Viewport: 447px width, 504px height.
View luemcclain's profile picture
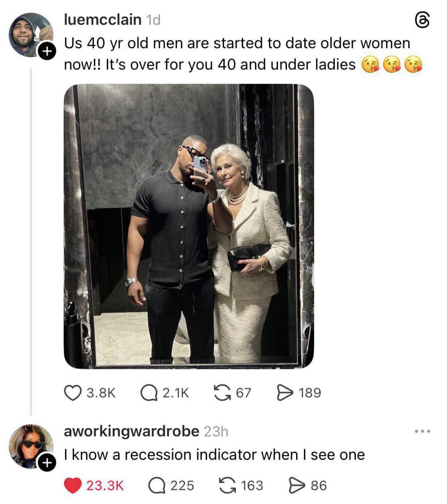[31, 35]
